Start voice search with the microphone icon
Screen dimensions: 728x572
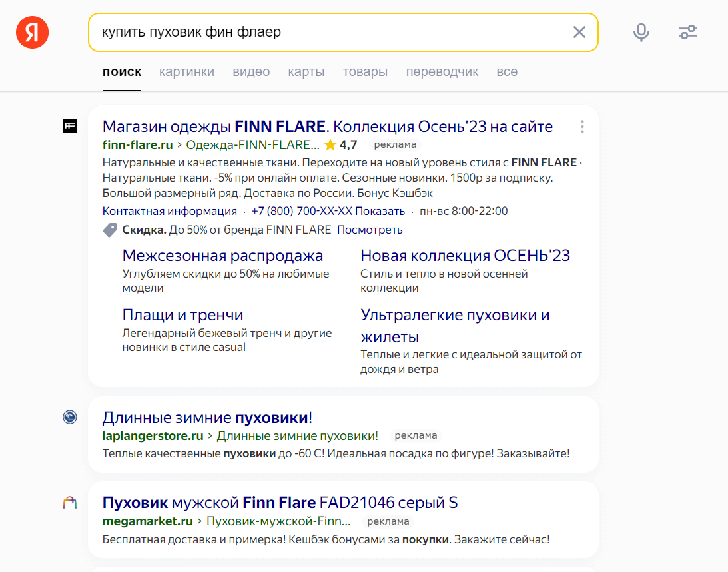[641, 32]
